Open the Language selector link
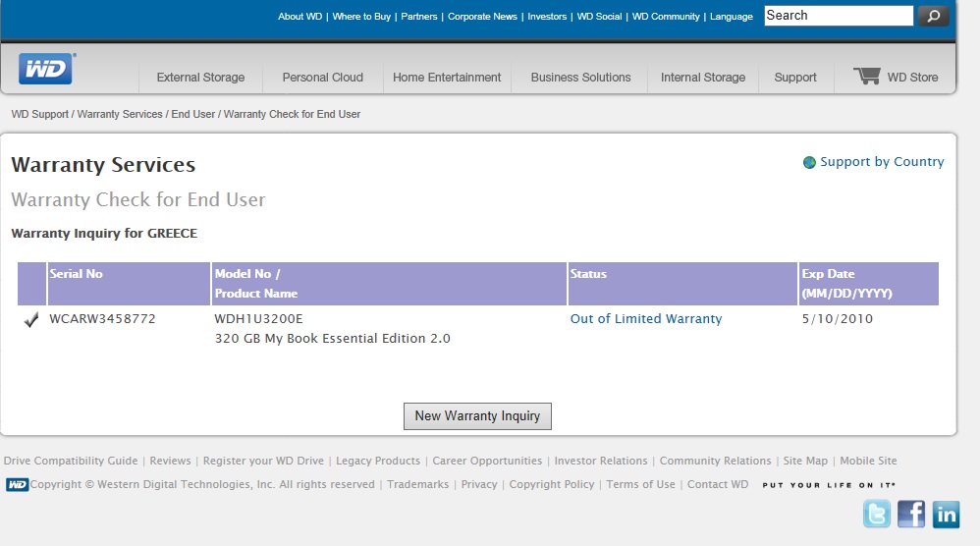The width and height of the screenshot is (980, 546). coord(732,17)
